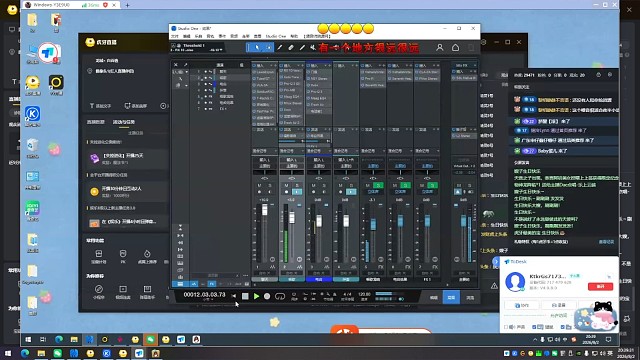Open the Auto-Tune insert on channel 2
The image size is (640, 360).
(x=292, y=77)
